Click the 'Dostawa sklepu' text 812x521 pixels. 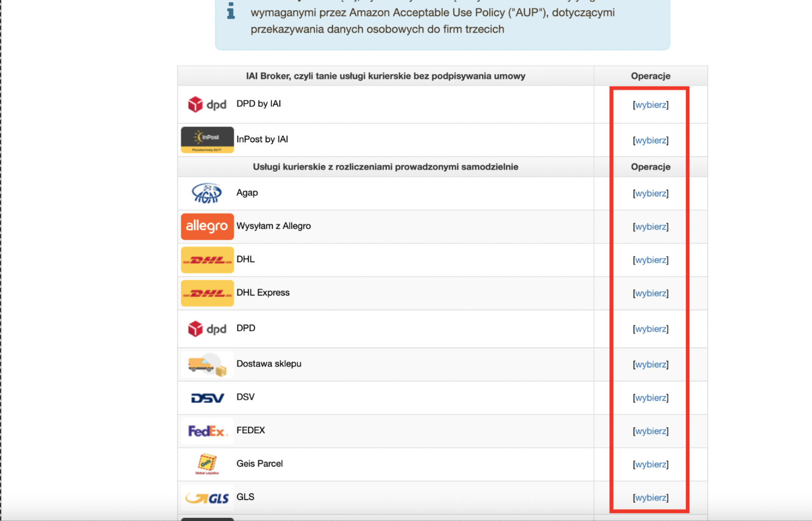(x=269, y=364)
